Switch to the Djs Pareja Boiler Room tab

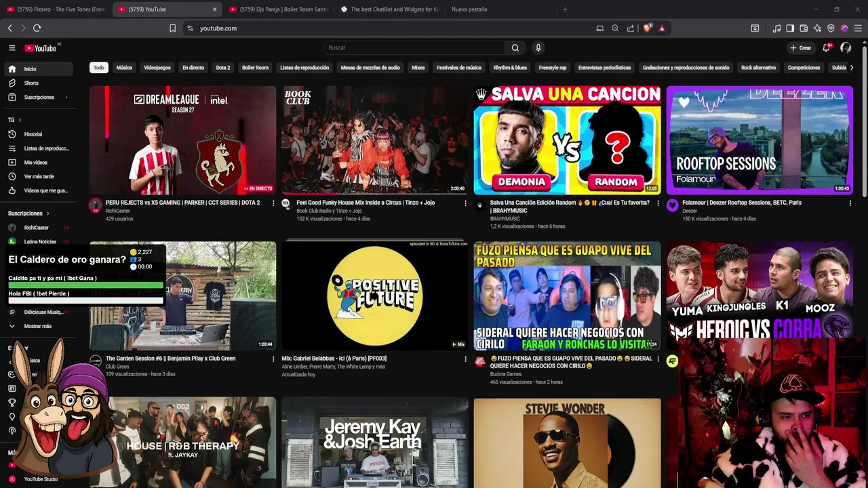[x=279, y=9]
